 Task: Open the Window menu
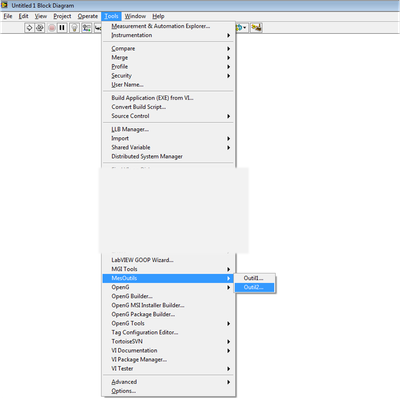(135, 16)
